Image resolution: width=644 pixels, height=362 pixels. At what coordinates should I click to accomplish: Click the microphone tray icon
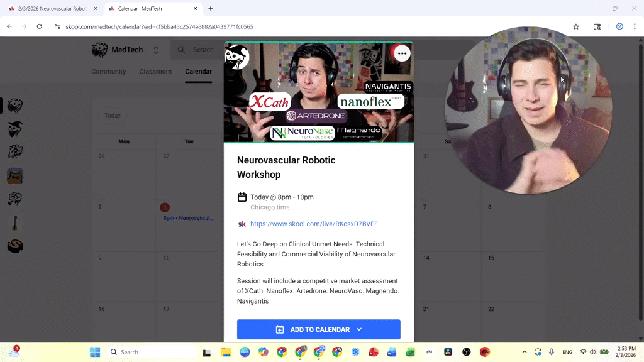point(551,352)
